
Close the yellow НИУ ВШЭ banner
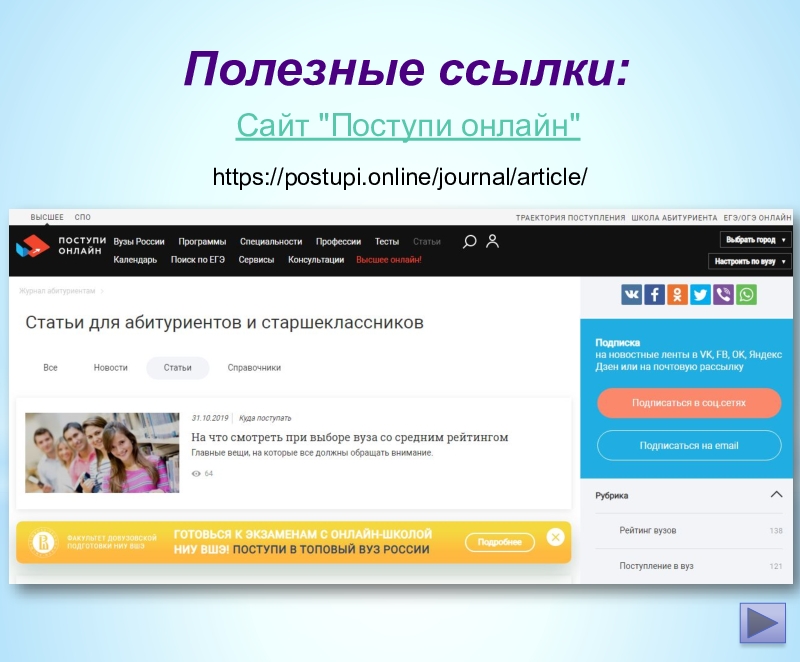coord(555,537)
